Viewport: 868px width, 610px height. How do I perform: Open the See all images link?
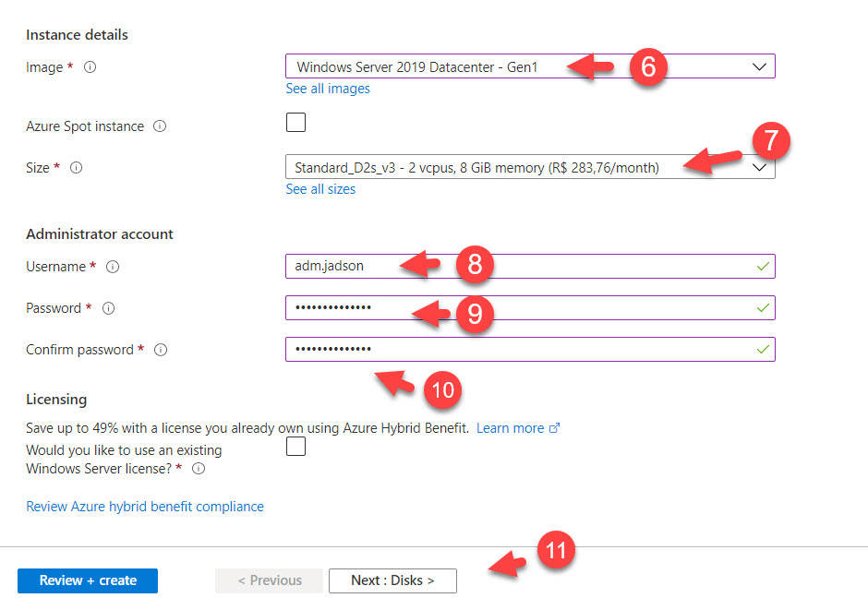click(x=328, y=89)
